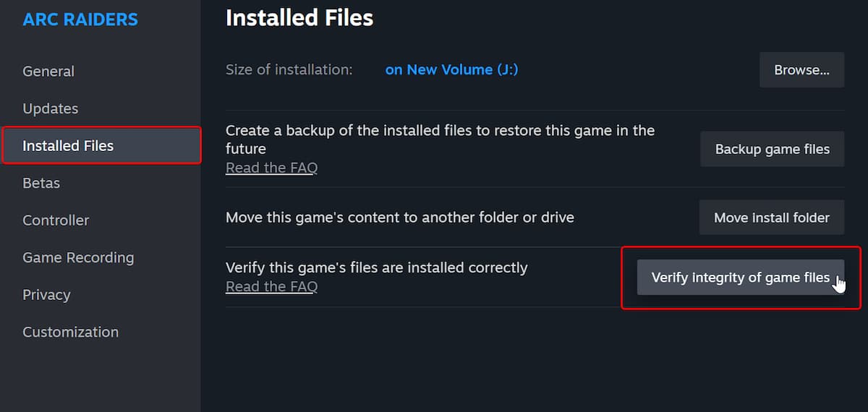Go to the Betas section

[x=41, y=183]
